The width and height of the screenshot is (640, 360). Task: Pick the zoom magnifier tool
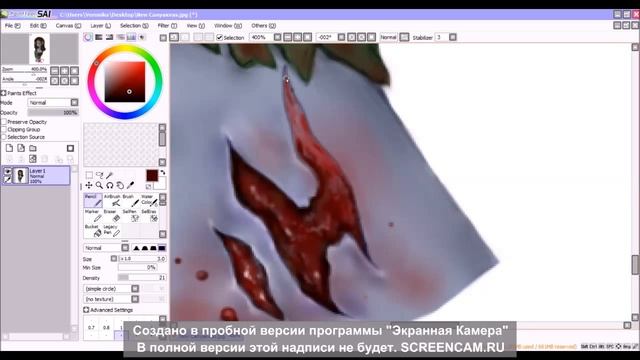point(99,185)
